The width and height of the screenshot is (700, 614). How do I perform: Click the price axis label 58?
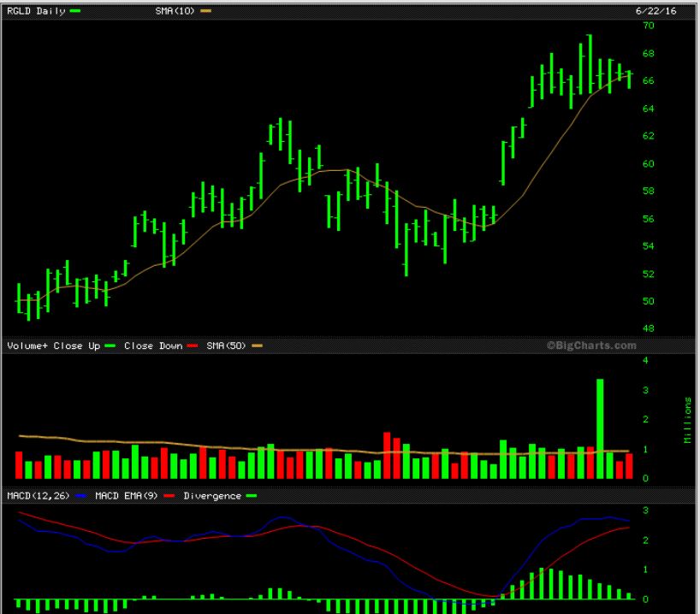click(x=648, y=191)
